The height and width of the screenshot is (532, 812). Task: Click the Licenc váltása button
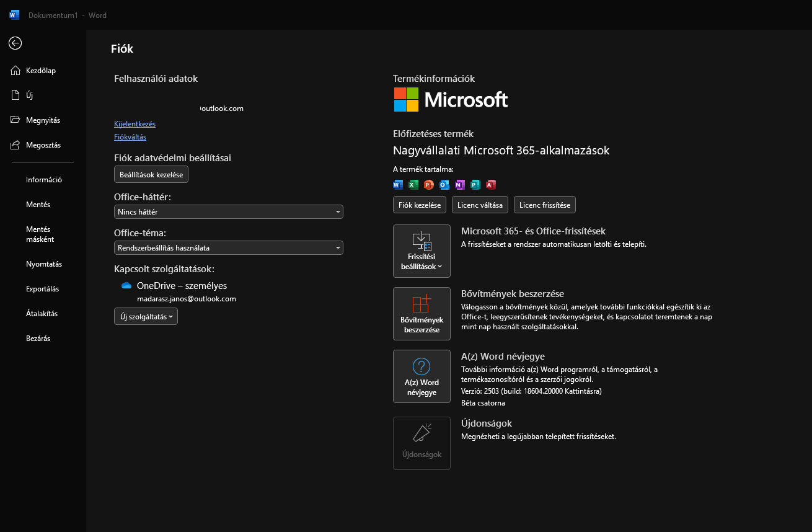pyautogui.click(x=480, y=205)
